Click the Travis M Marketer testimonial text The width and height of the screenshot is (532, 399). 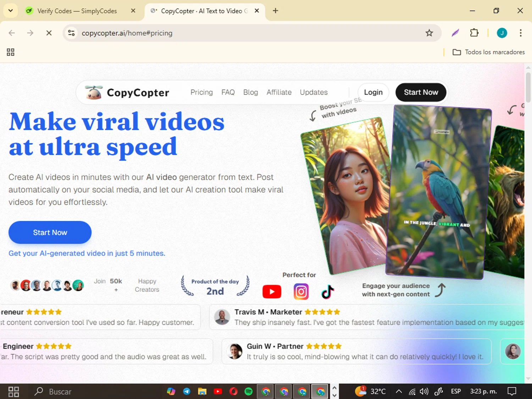pos(379,322)
